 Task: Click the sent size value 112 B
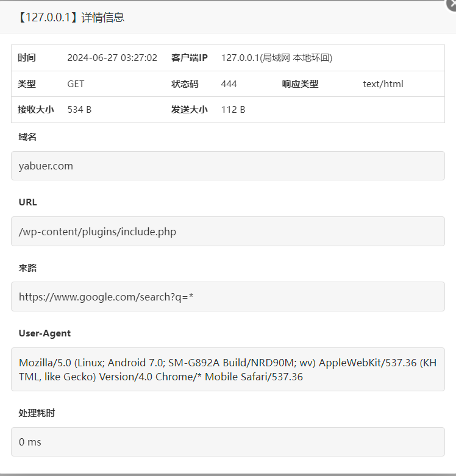(233, 110)
